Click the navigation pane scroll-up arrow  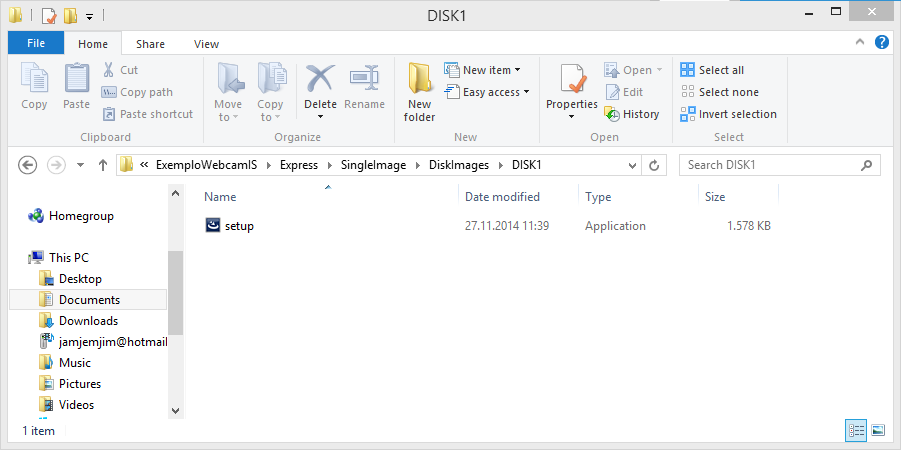[176, 194]
